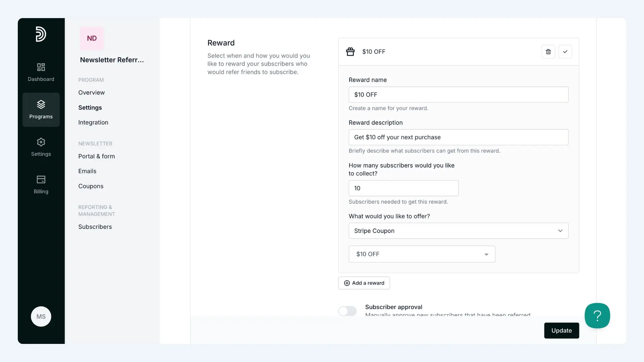Click the Add a reward button
644x362 pixels.
click(x=364, y=283)
